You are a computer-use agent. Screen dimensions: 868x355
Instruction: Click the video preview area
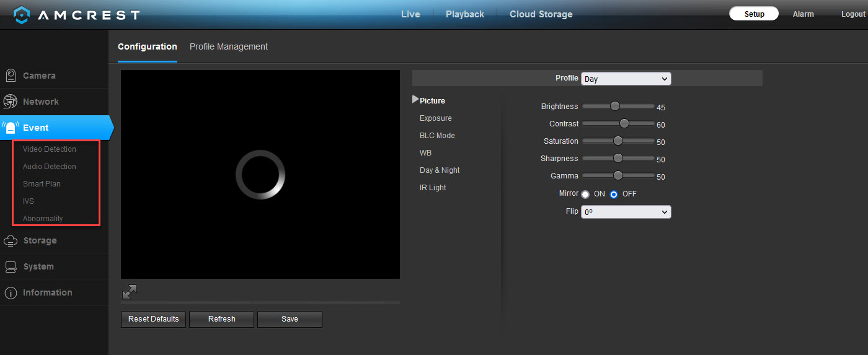[260, 174]
